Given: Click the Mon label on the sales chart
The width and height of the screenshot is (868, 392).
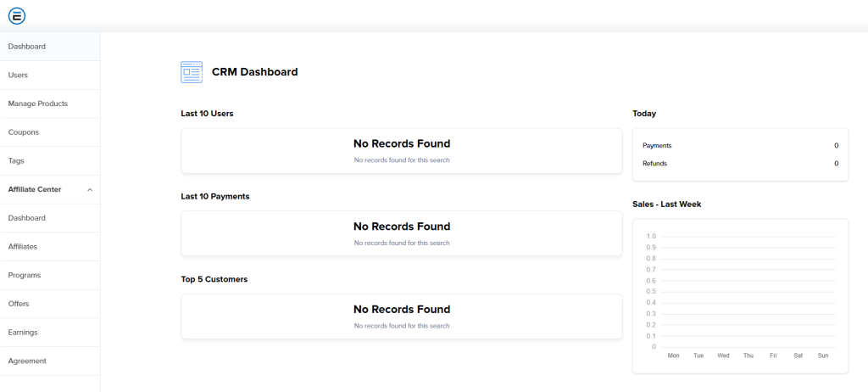Looking at the screenshot, I should pyautogui.click(x=674, y=356).
